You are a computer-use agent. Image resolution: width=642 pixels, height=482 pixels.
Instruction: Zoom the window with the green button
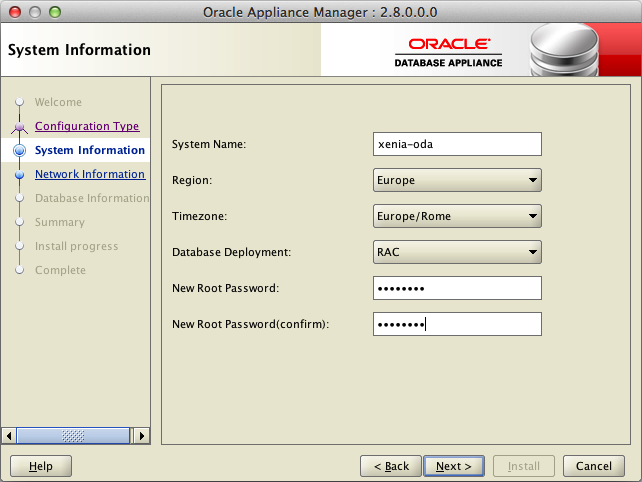pos(55,12)
